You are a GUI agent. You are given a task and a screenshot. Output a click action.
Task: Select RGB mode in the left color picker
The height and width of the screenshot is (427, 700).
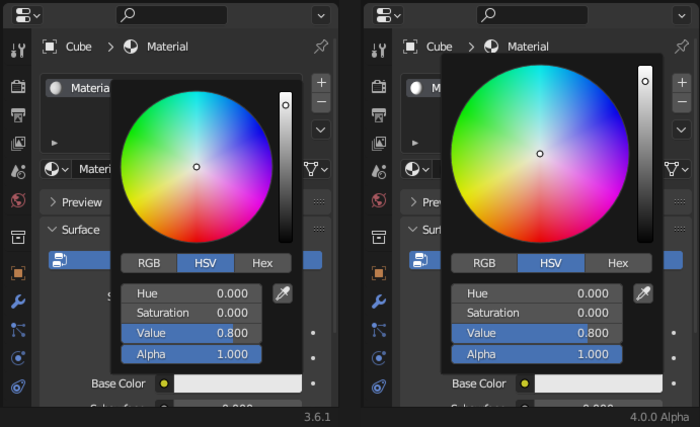coord(149,263)
